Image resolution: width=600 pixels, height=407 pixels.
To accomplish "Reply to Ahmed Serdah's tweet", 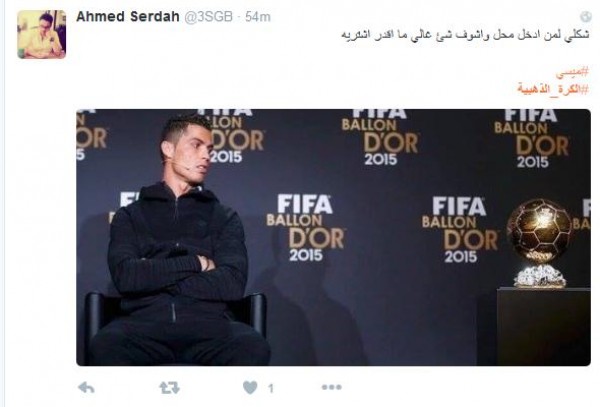I will (86, 388).
